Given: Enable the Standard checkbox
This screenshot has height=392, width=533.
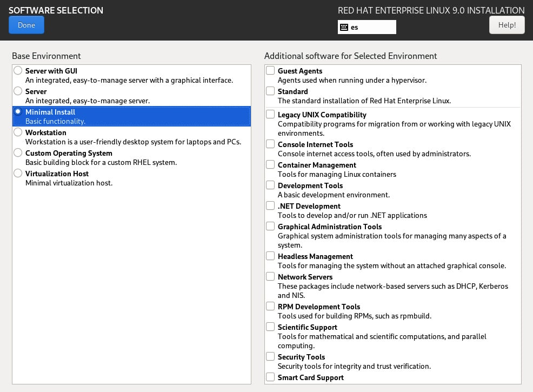Looking at the screenshot, I should tap(270, 91).
